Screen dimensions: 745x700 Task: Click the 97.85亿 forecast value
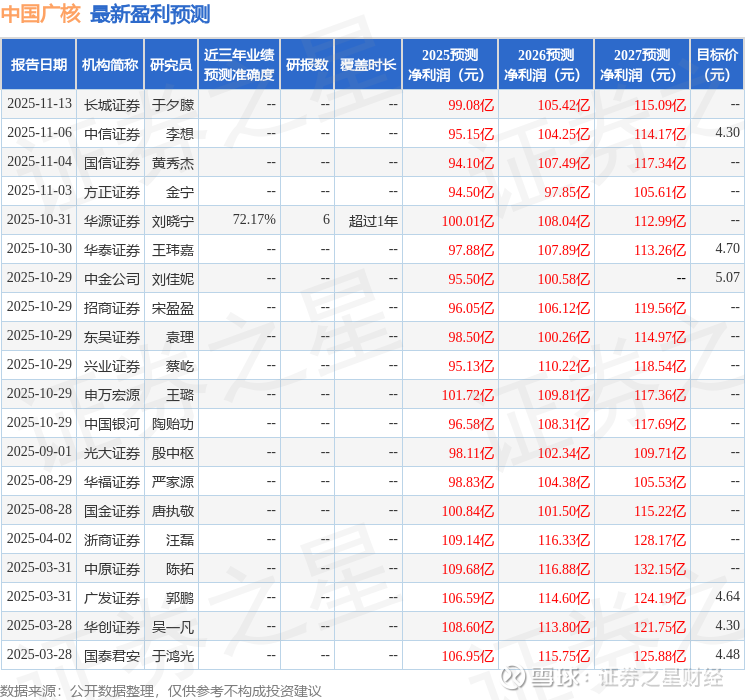pos(567,192)
